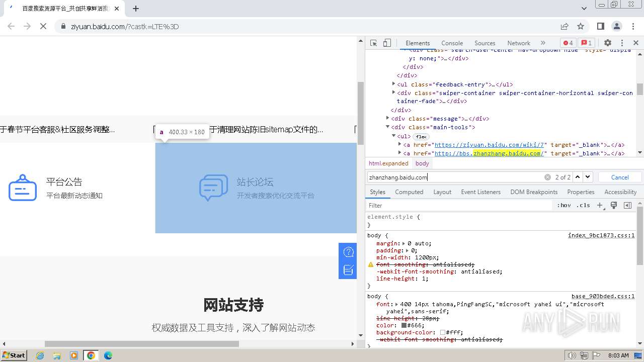
Task: Open the Properties tab
Action: tap(581, 192)
